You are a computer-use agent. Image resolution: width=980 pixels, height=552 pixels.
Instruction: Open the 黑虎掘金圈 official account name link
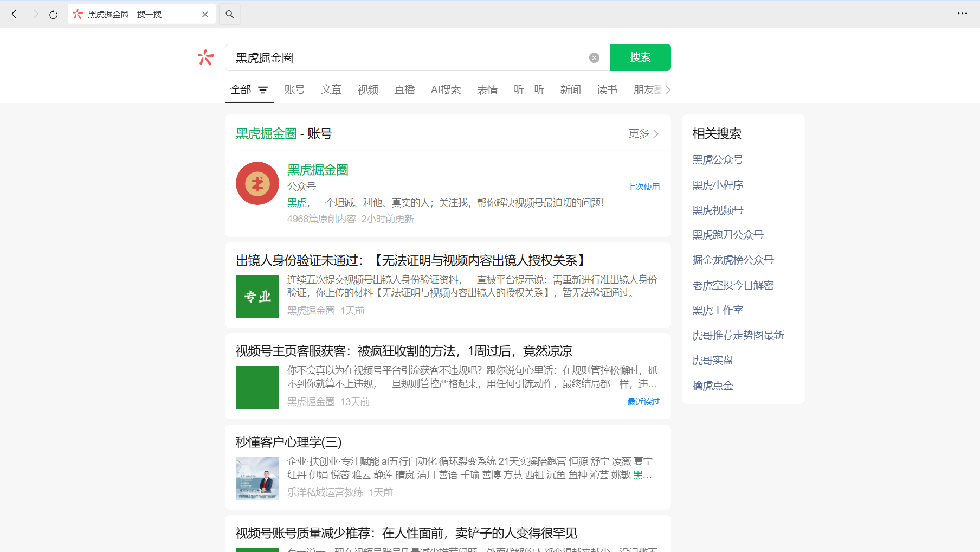point(318,170)
